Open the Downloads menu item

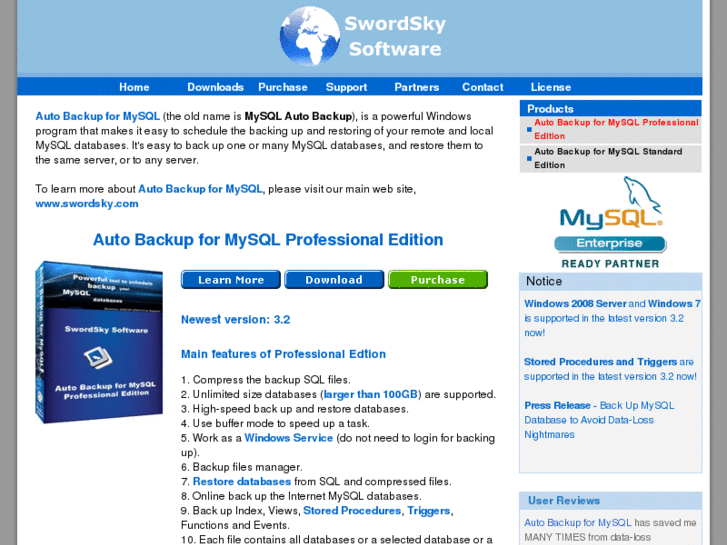point(215,87)
